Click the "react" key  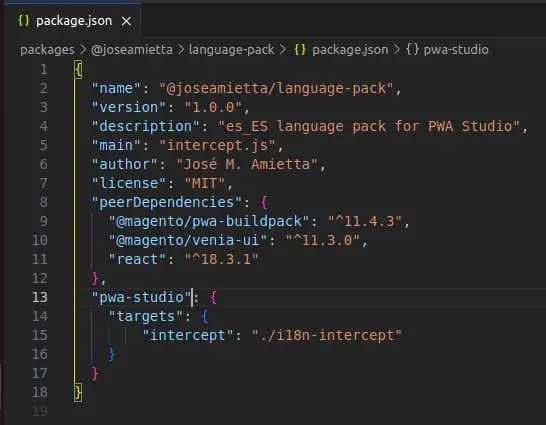pos(137,259)
